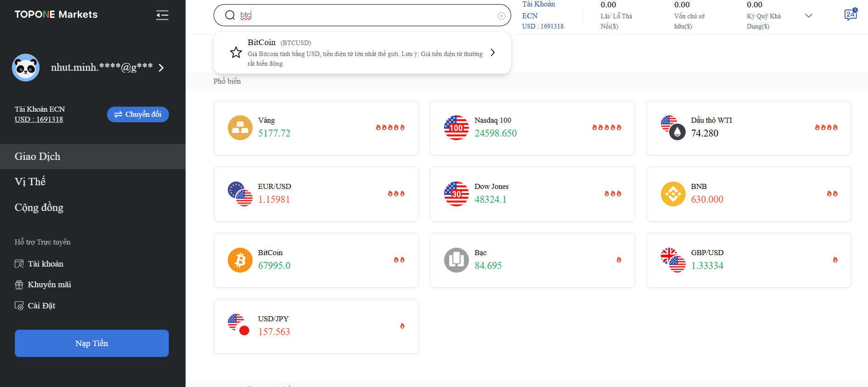This screenshot has width=868, height=387.
Task: Click the gold Vàng icon
Action: click(240, 128)
